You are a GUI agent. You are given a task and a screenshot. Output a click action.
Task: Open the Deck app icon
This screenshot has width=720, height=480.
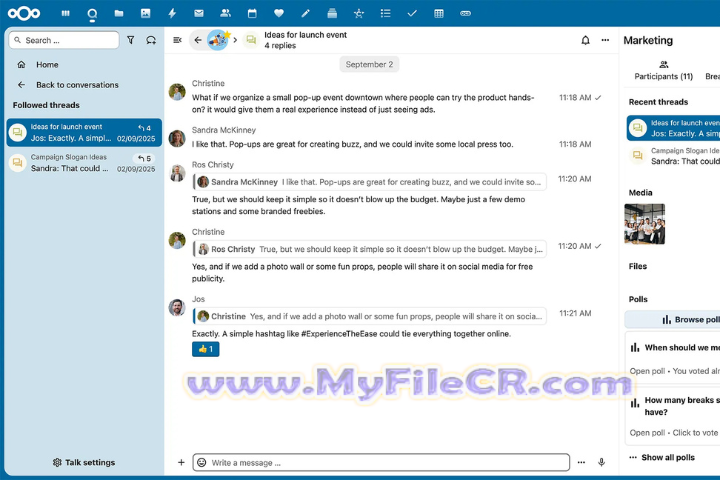[x=332, y=13]
